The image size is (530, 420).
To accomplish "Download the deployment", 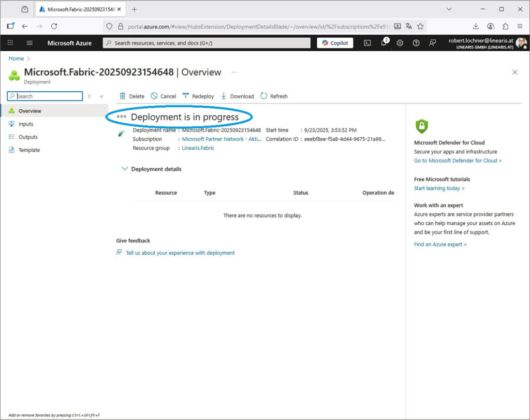I will [237, 96].
